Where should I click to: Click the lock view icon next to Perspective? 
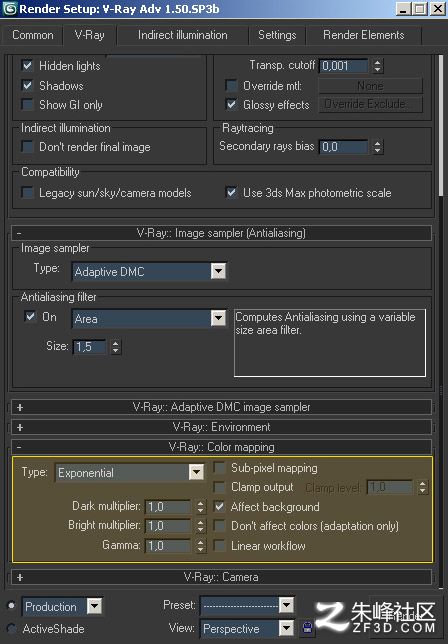308,628
